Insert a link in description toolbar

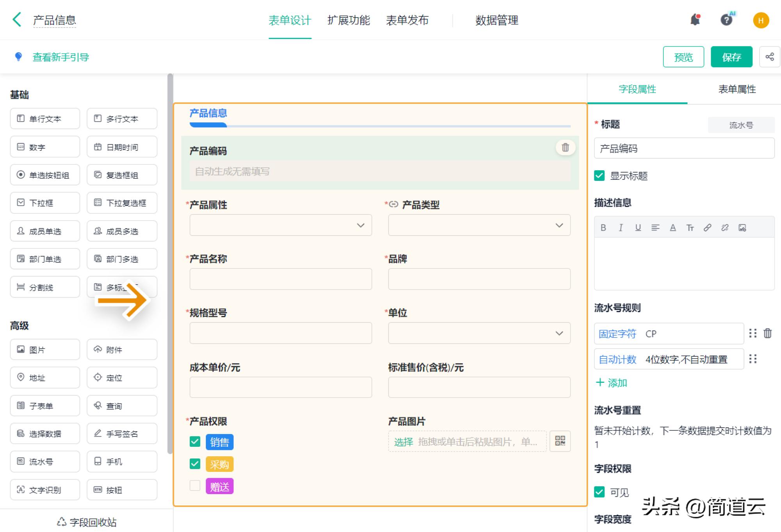(x=708, y=228)
